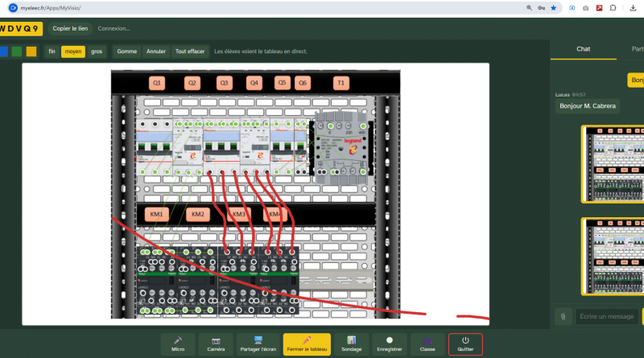This screenshot has width=644, height=358.
Task: Open browser downloads arrow icon
Action: pyautogui.click(x=633, y=8)
